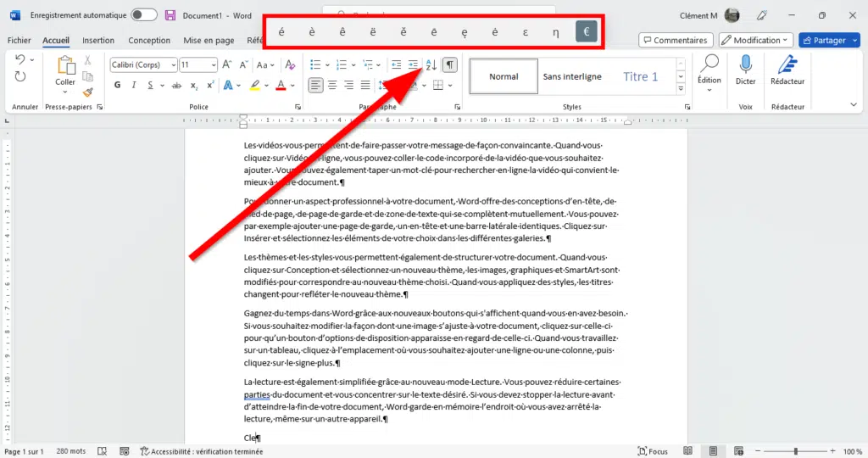This screenshot has height=458, width=868.
Task: Zoom out with the minus icon
Action: [758, 451]
